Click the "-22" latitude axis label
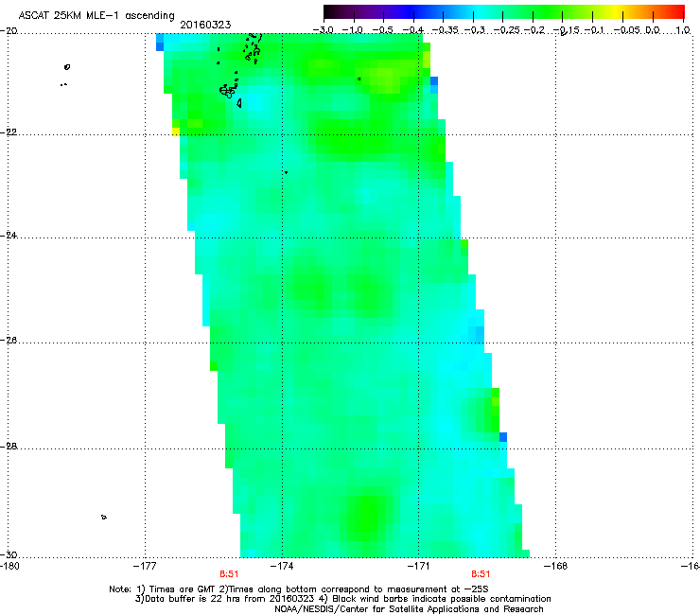The width and height of the screenshot is (700, 615). click(9, 132)
